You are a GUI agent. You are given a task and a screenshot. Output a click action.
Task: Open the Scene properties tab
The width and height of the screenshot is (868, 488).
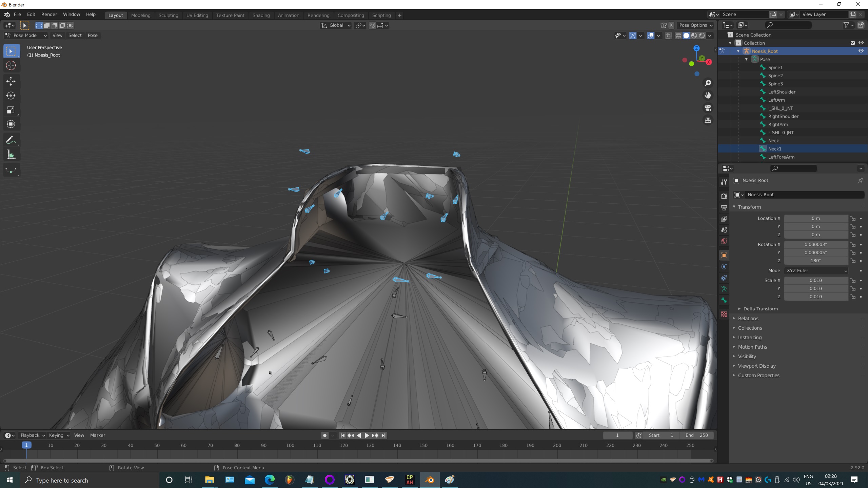[724, 230]
